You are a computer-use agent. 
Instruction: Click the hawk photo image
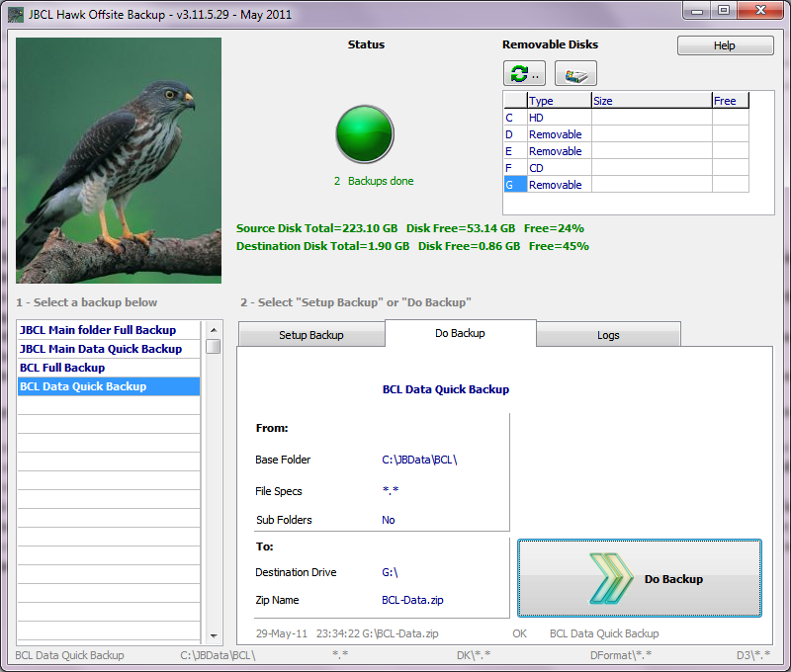click(117, 160)
